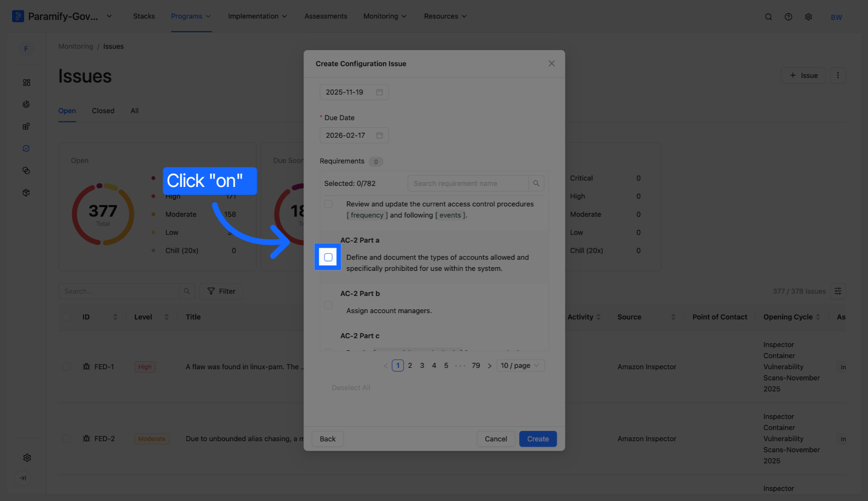Open the 10 / page size dropdown
868x501 pixels.
click(x=520, y=366)
